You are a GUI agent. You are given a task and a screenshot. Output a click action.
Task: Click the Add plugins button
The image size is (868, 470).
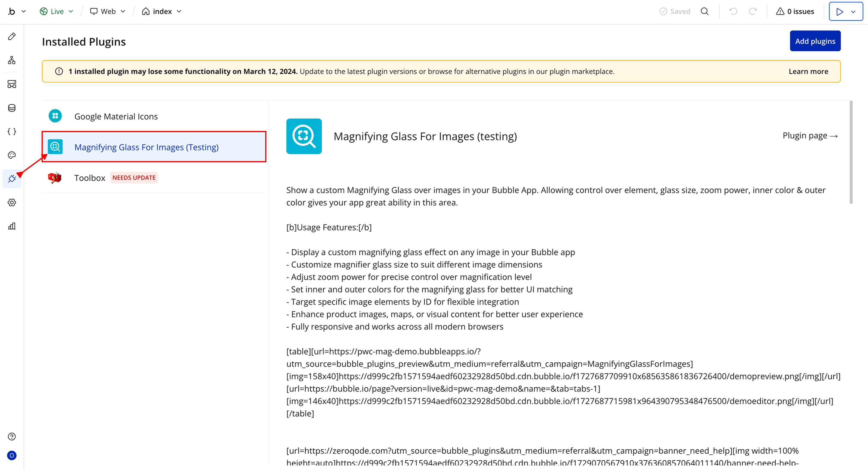click(x=815, y=41)
